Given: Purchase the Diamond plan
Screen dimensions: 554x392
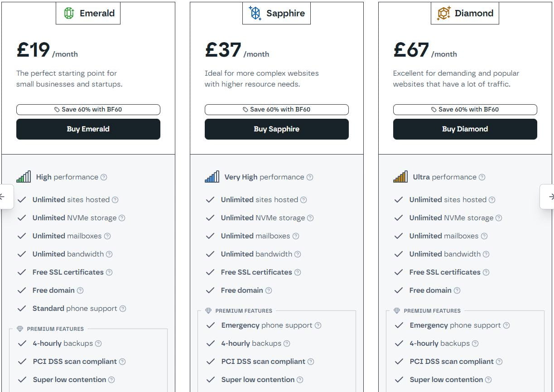Looking at the screenshot, I should point(465,129).
